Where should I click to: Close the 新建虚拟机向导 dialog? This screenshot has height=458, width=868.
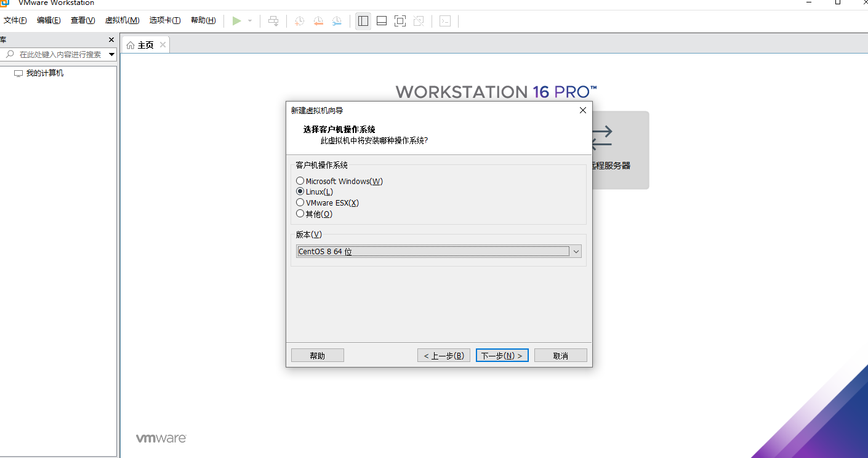[x=583, y=110]
